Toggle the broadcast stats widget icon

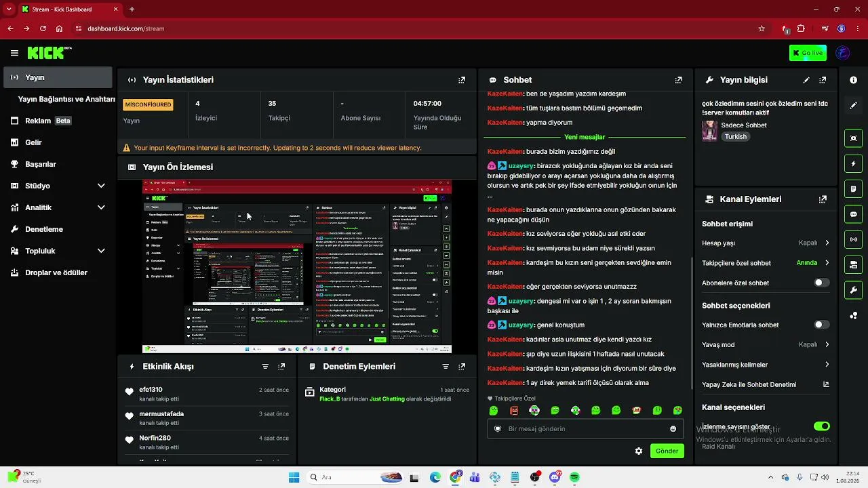(853, 239)
